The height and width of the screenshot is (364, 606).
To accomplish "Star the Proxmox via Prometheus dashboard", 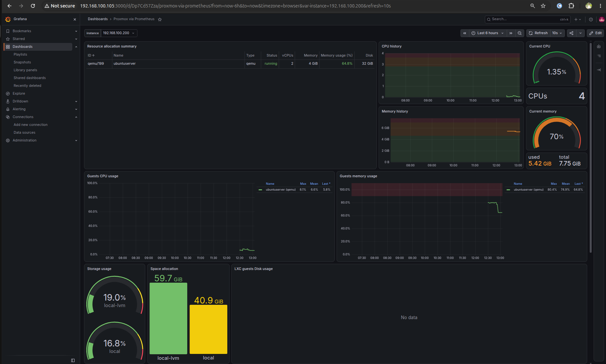I will tap(160, 20).
